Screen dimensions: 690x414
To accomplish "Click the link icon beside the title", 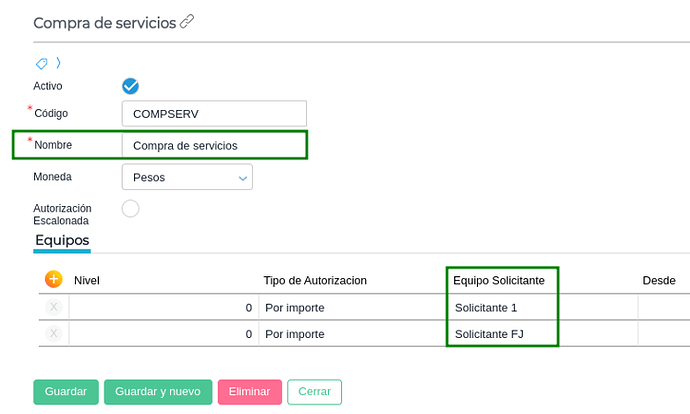I will click(187, 22).
